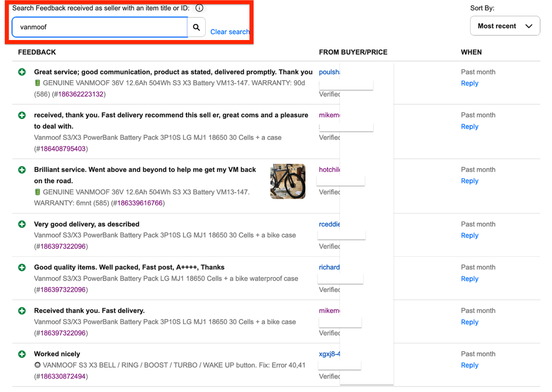Click positive icon for 'received, thank you. Fast delivery recommend'
This screenshot has height=392, width=552.
coord(22,115)
